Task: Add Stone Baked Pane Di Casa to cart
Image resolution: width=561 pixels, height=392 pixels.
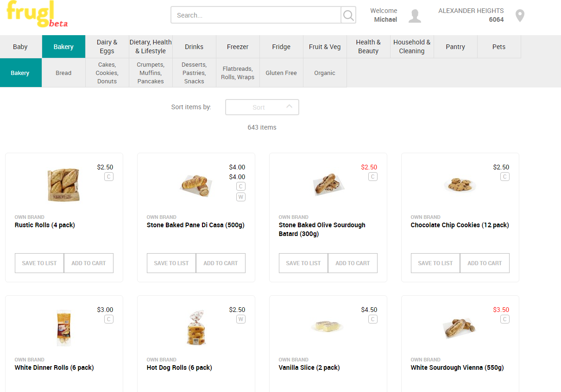Action: pos(221,263)
